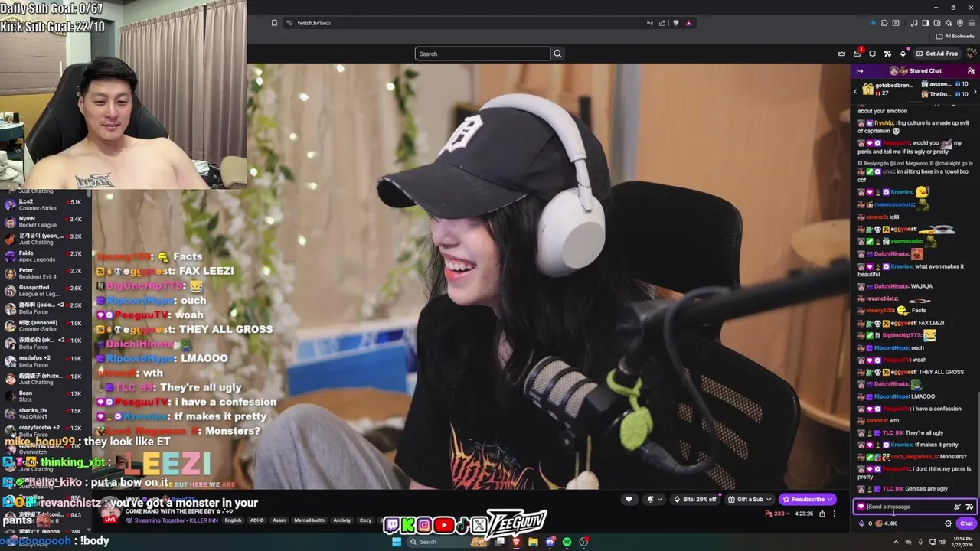Viewport: 980px width, 551px height.
Task: Click the share stream icon
Action: pos(822,514)
